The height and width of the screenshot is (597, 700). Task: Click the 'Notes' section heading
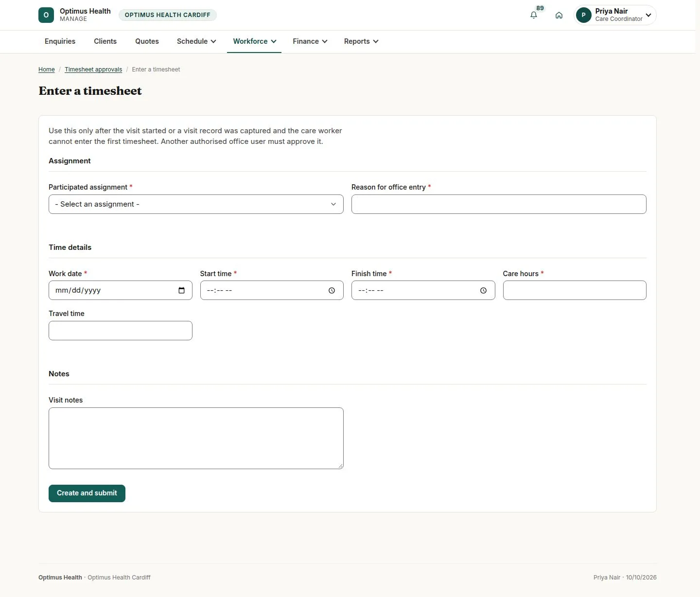click(x=59, y=374)
